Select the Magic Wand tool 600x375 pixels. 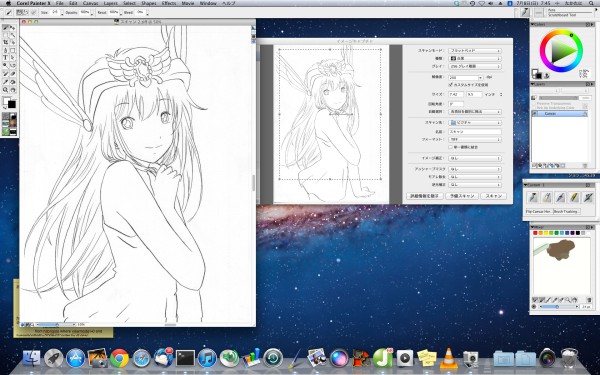click(x=13, y=35)
